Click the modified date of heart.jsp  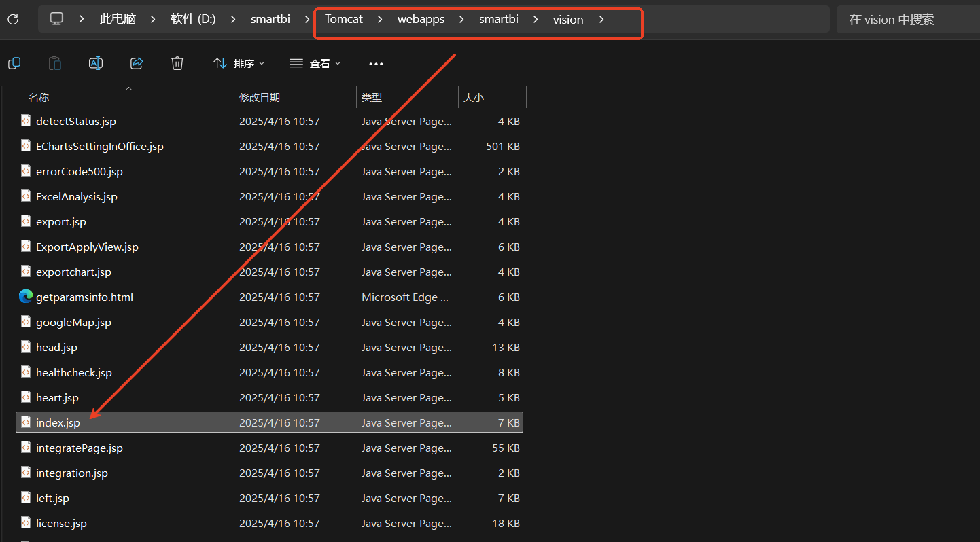279,397
